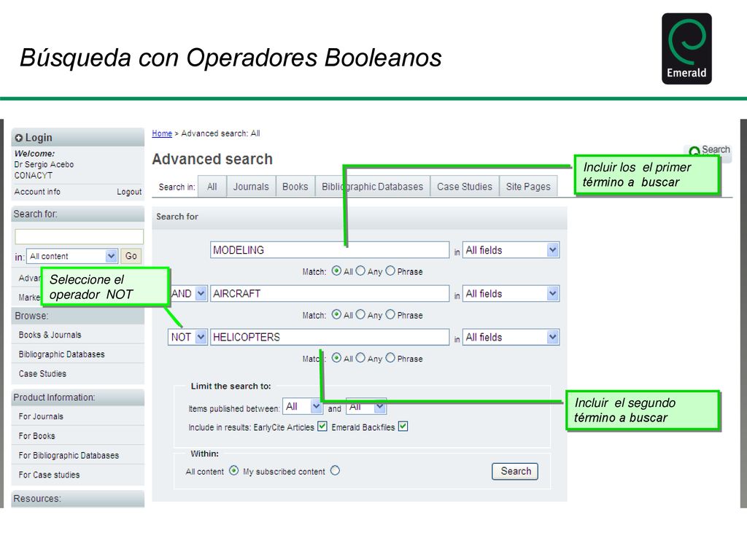
Task: Browse Bibliographic Databases sidebar link
Action: coord(61,354)
